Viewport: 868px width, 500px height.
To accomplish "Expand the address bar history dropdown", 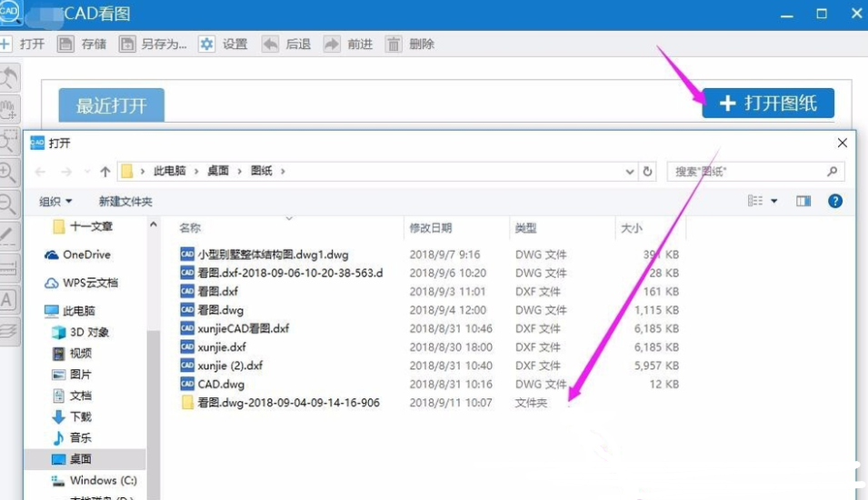I will point(630,171).
